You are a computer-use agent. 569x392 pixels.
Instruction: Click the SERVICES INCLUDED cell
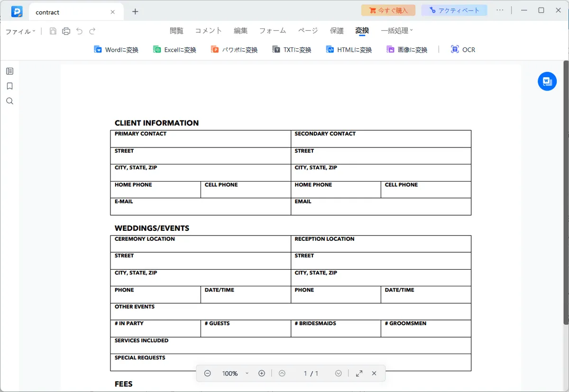[291, 346]
